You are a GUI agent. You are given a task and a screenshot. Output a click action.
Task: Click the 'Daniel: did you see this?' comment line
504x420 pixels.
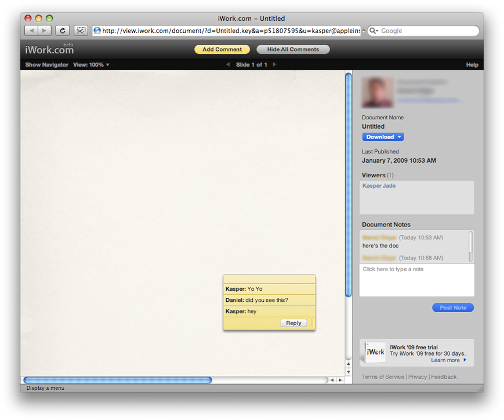click(x=269, y=300)
